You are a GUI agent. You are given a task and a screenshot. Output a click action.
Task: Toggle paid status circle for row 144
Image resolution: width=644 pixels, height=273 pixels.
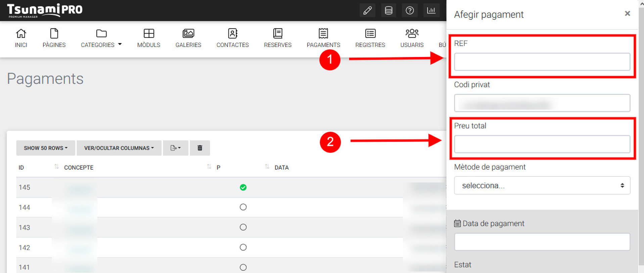point(243,207)
